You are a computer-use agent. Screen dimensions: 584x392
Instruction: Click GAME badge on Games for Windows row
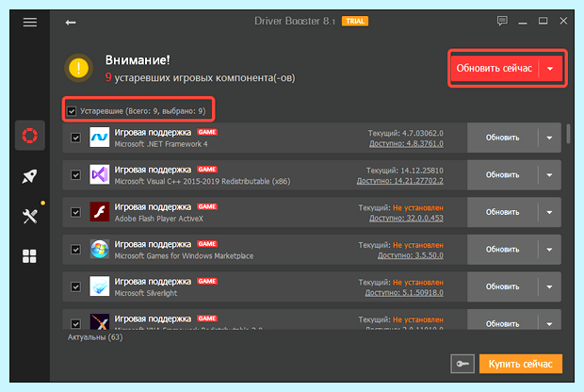click(x=207, y=244)
